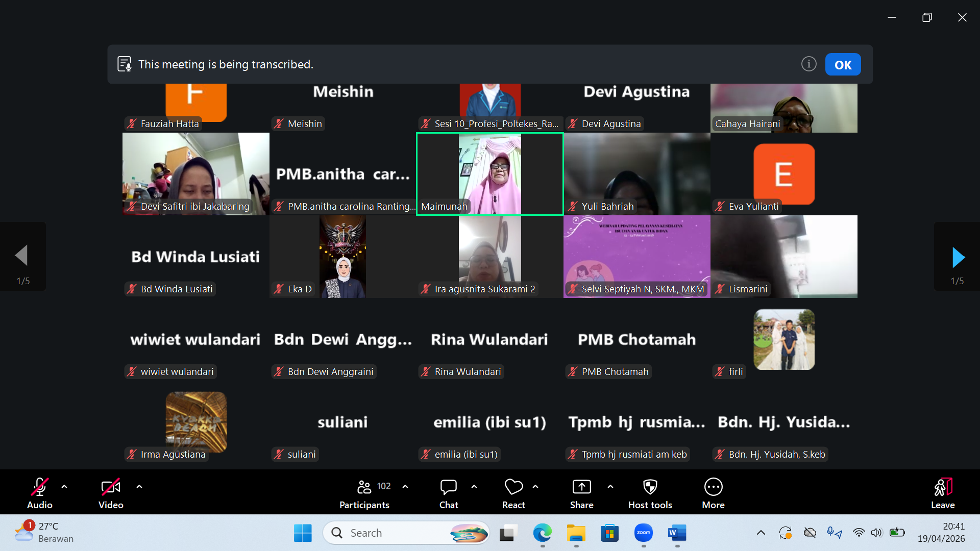Open Wi-Fi network settings in tray
980x551 pixels.
[859, 533]
